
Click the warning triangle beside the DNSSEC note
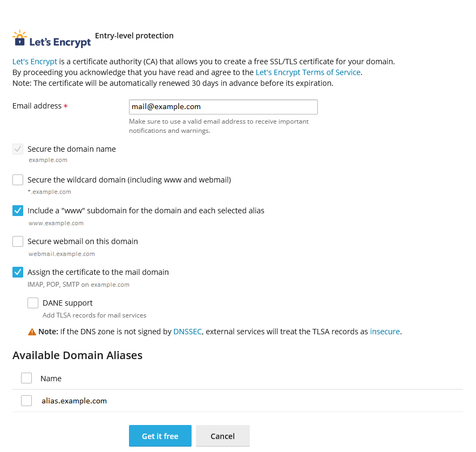click(x=32, y=332)
